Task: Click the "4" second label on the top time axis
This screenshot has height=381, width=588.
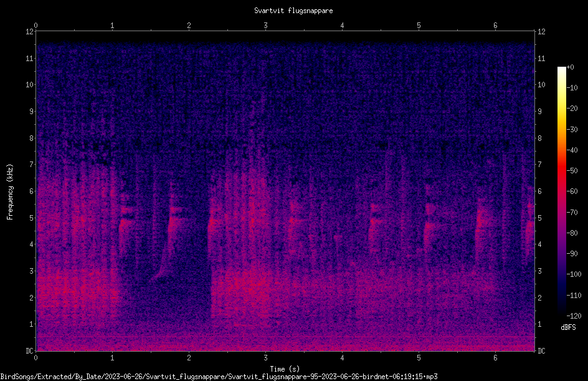Action: [x=342, y=26]
